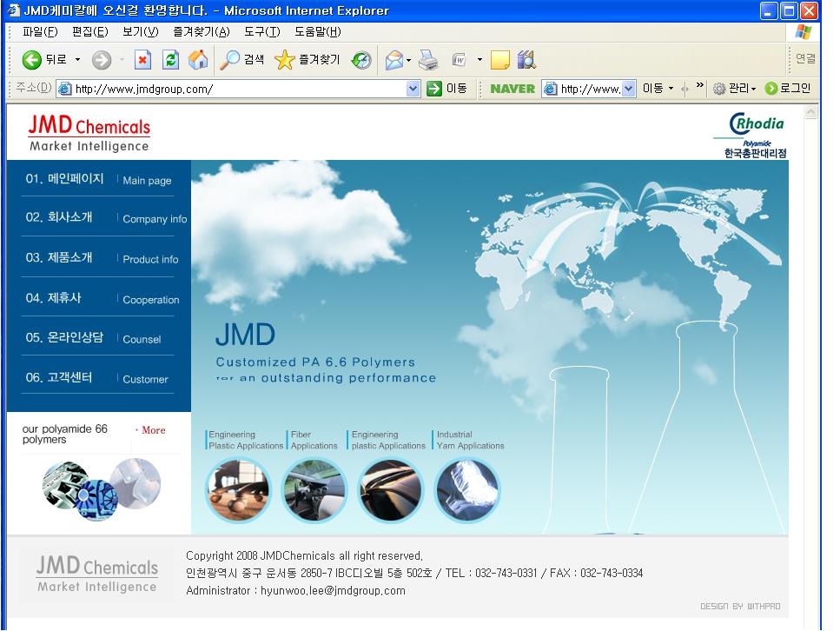The height and width of the screenshot is (631, 840).
Task: Click the Search magnifier icon
Action: coord(230,59)
